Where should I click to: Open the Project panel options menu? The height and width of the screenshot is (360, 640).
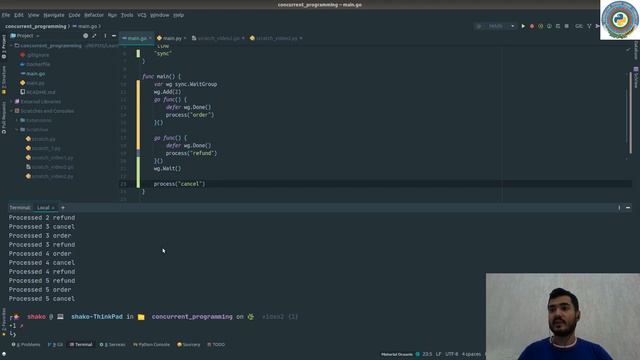click(105, 36)
